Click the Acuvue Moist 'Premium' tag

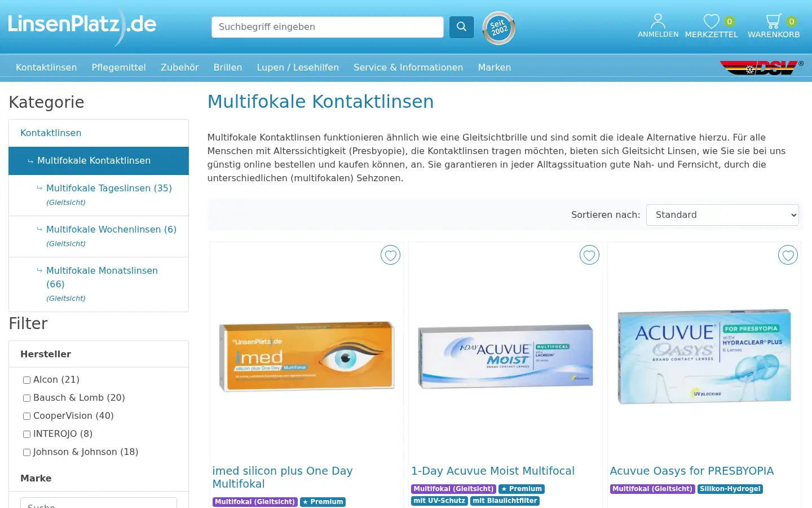coord(522,489)
